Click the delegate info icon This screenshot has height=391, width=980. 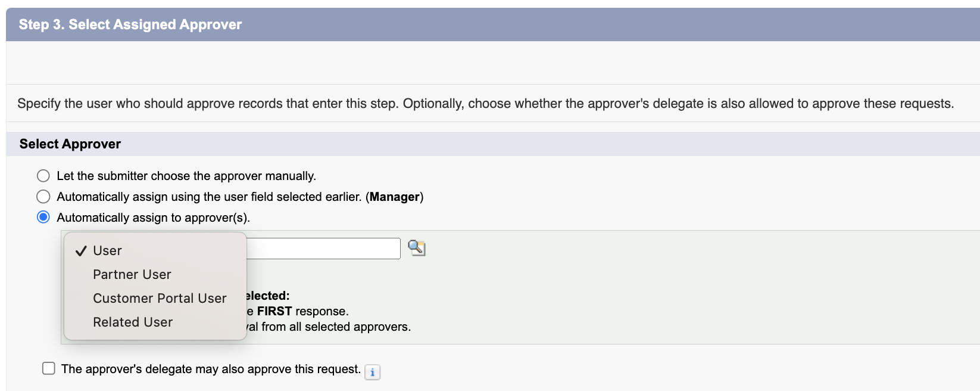[x=372, y=371]
